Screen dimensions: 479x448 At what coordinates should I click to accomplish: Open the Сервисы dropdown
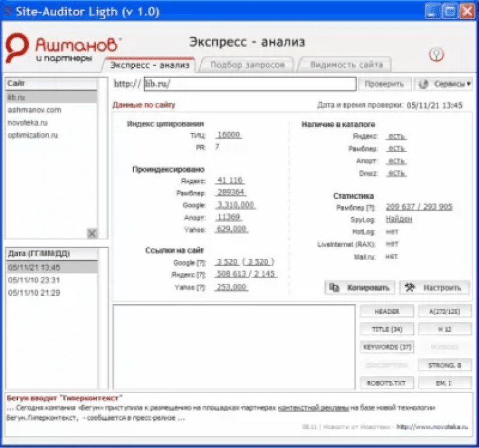444,84
